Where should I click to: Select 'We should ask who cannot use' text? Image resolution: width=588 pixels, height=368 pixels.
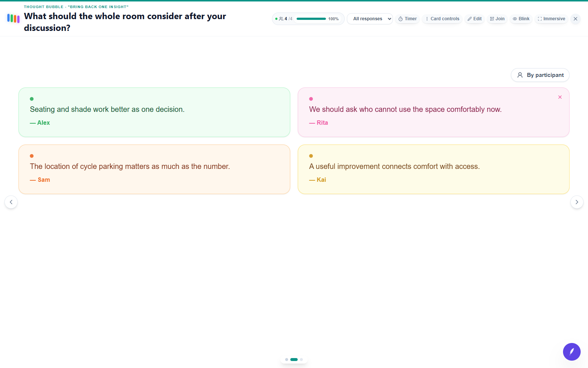tap(405, 109)
